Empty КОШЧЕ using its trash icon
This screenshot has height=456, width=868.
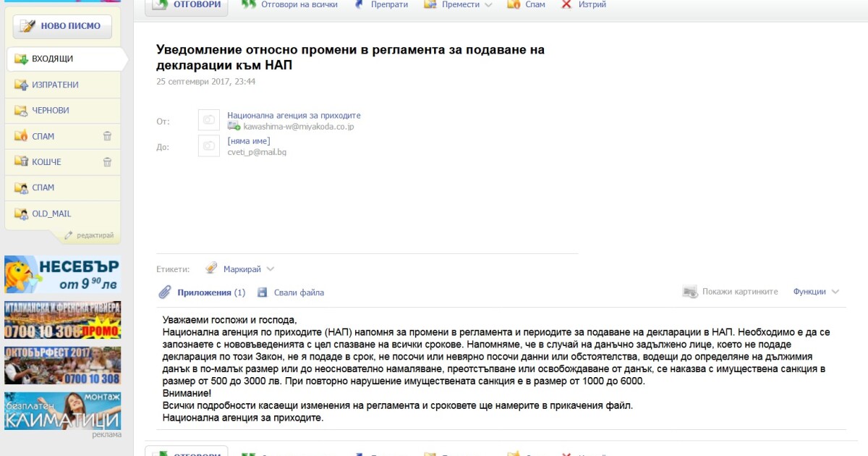(107, 162)
